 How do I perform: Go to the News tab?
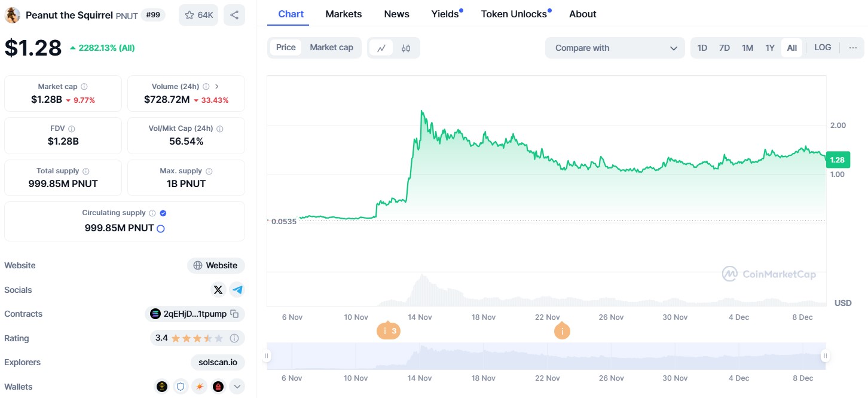tap(397, 14)
